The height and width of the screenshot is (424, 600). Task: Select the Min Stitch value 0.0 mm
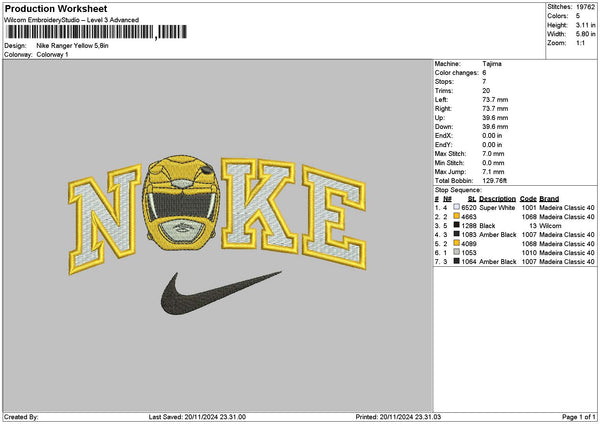493,163
